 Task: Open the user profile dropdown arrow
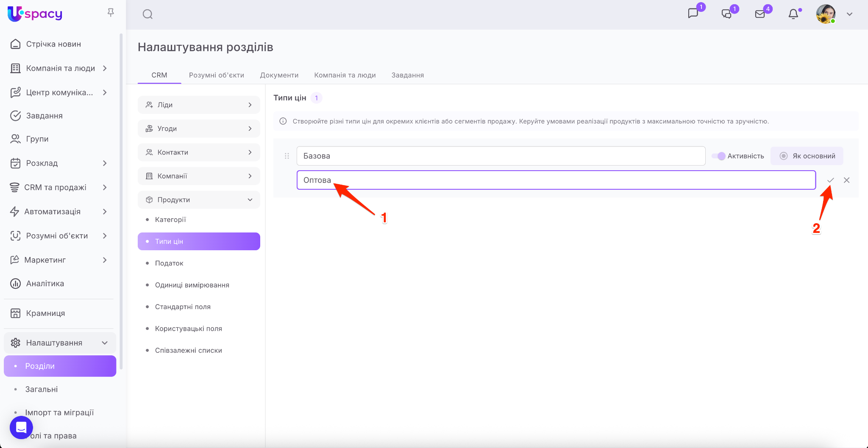(849, 14)
